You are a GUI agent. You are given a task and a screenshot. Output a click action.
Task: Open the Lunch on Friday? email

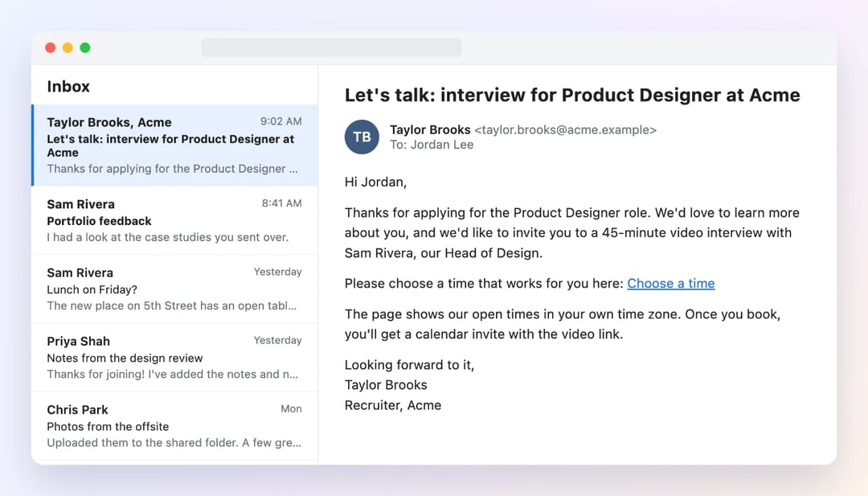click(175, 289)
